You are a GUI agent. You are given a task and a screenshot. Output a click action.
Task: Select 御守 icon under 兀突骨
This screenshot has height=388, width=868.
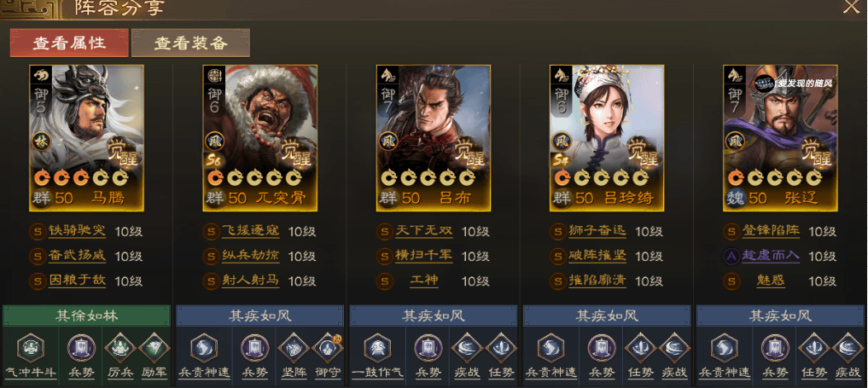coord(328,348)
